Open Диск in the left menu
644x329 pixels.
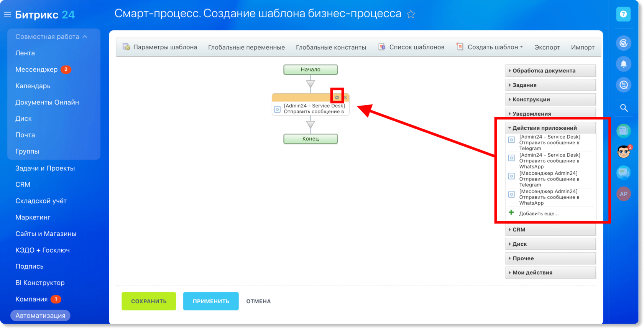click(23, 119)
